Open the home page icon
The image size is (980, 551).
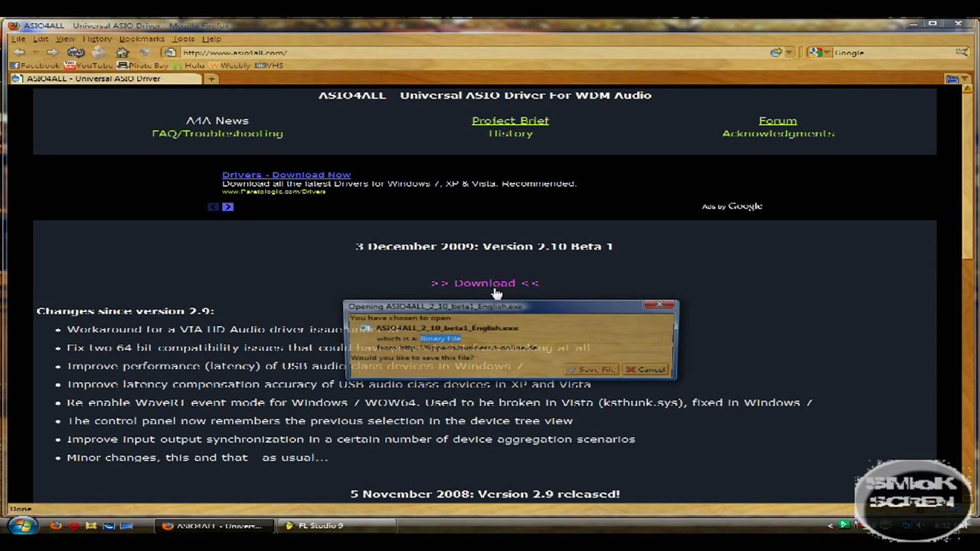point(122,52)
